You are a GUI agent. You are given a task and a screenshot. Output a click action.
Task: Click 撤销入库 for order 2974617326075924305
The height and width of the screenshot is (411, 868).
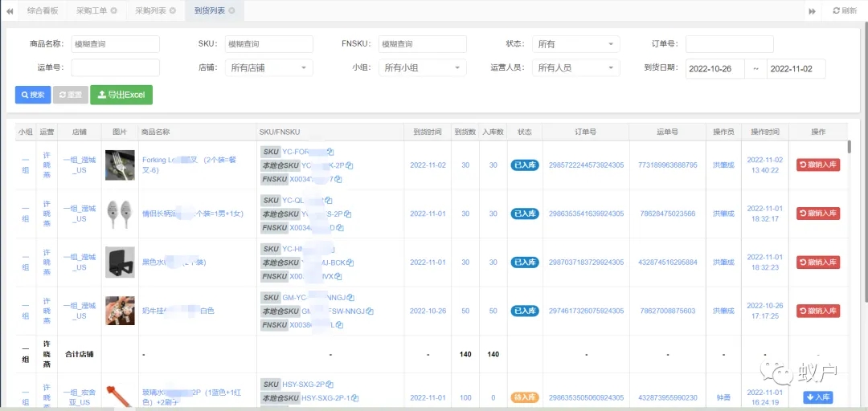[818, 311]
